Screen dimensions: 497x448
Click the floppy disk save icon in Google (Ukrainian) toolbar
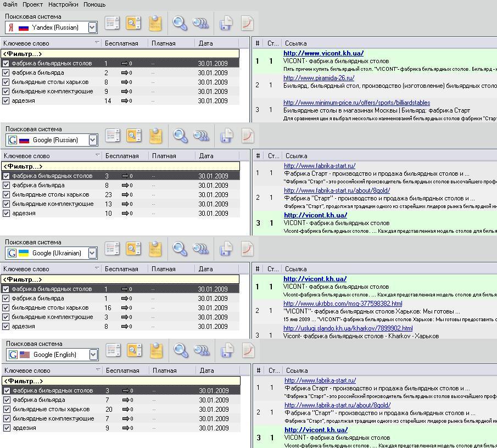226,249
